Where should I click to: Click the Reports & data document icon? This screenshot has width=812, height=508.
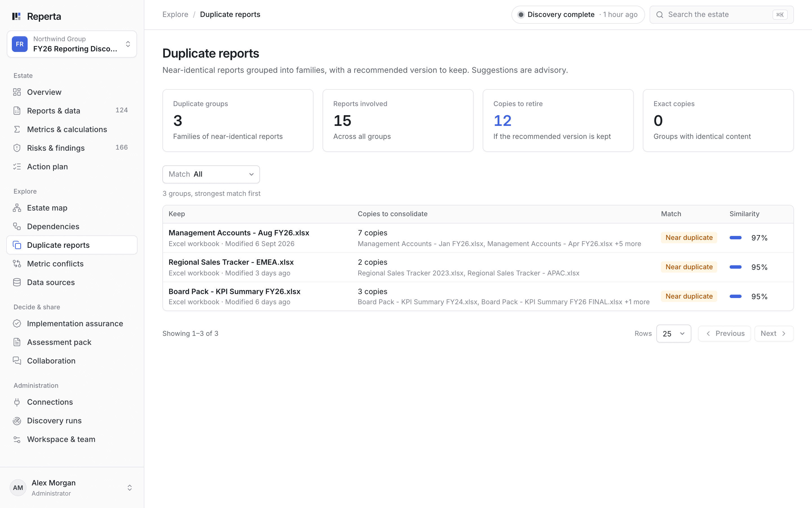[x=17, y=111]
